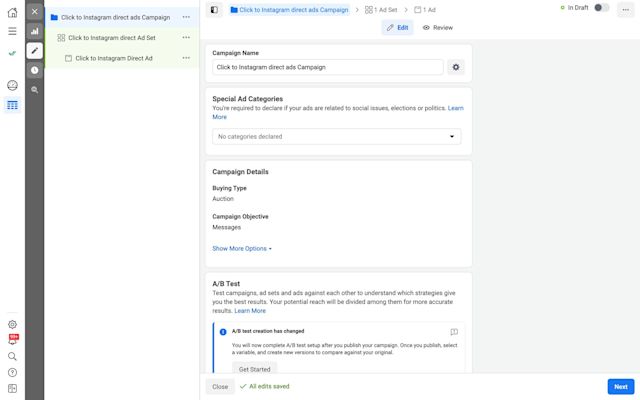640x400 pixels.
Task: Open the Campaigns table icon
Action: tap(12, 105)
